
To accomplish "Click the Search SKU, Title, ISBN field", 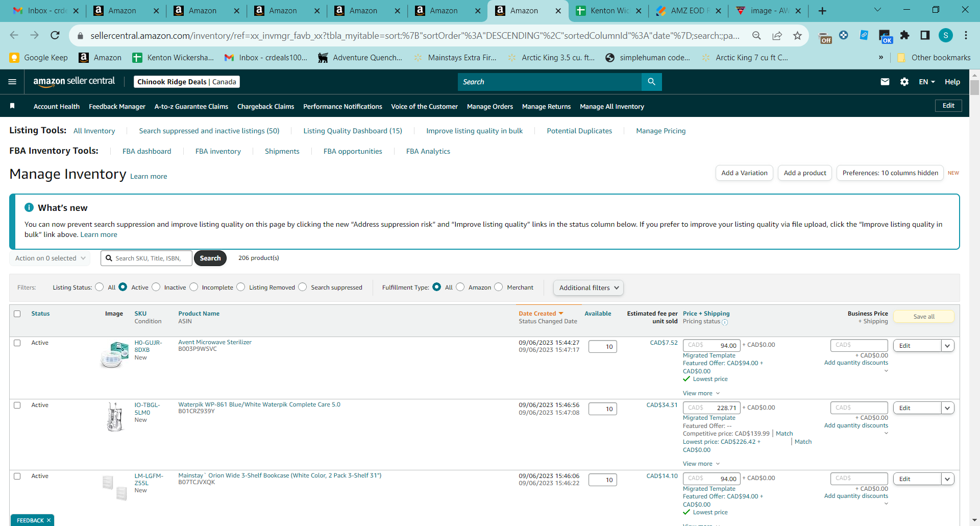I will tap(146, 258).
